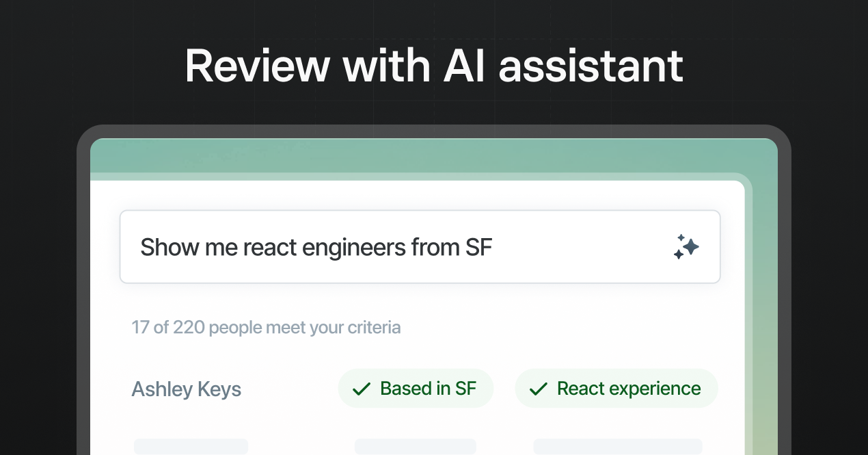Click the 'React experience' label text

629,389
